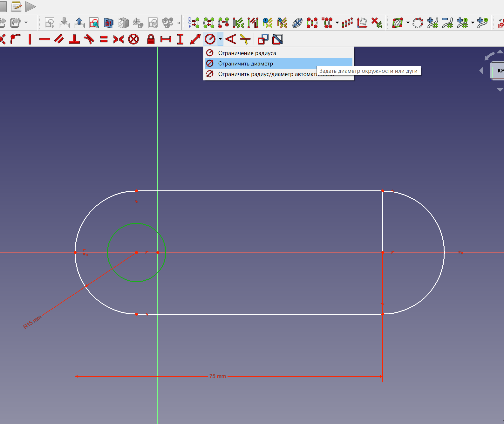Apply the lock constraint padlock icon
Image resolution: width=504 pixels, height=424 pixels.
[151, 39]
